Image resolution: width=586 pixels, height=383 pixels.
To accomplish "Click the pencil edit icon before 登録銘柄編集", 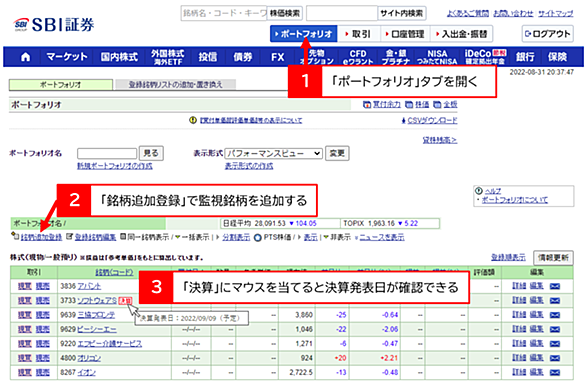I will 70,237.
